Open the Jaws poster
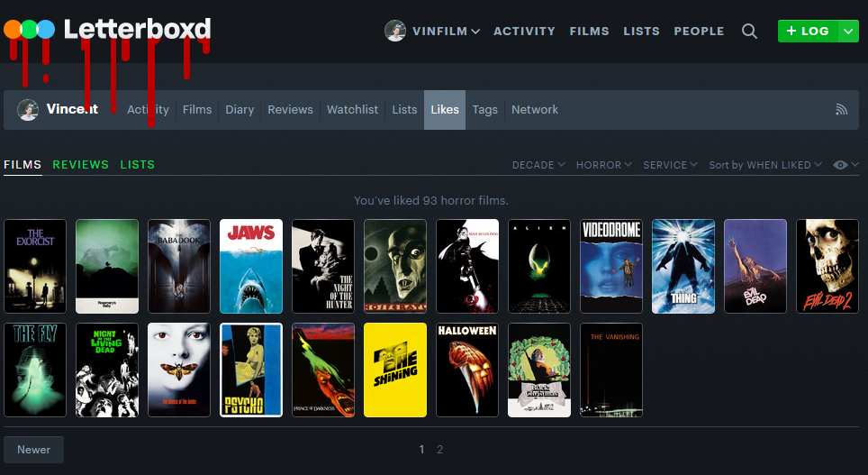Image resolution: width=868 pixels, height=475 pixels. tap(251, 266)
